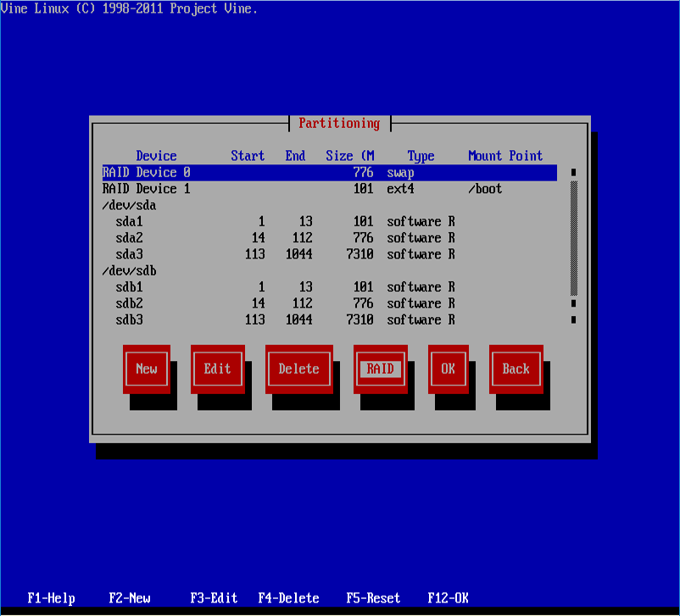Select the RAID Device 0 swap row
Viewport: 680px width, 616px height.
click(330, 173)
